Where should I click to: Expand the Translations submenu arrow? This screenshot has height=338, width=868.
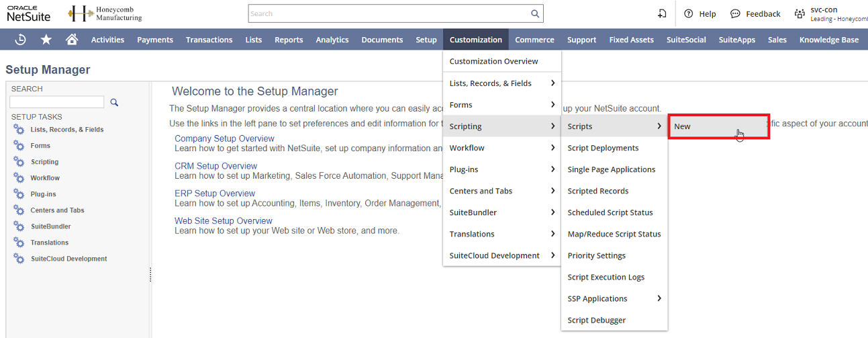pos(552,234)
